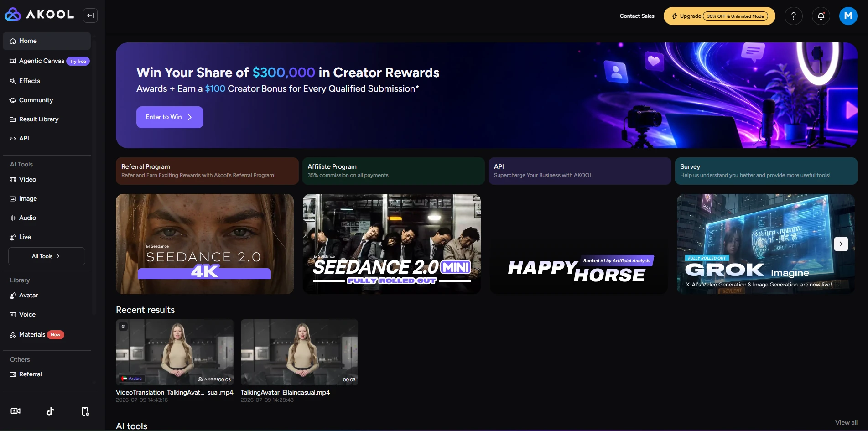Image resolution: width=868 pixels, height=431 pixels.
Task: Open the help question mark icon
Action: (x=794, y=16)
